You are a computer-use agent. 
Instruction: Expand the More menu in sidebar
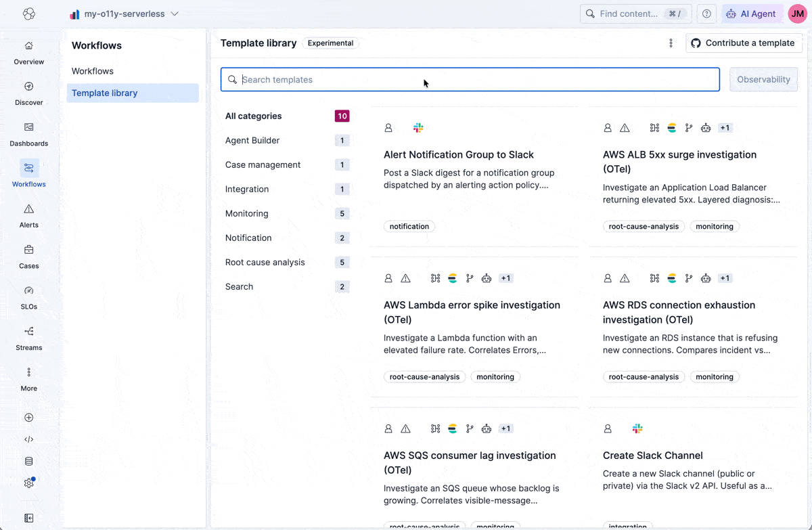coord(29,379)
